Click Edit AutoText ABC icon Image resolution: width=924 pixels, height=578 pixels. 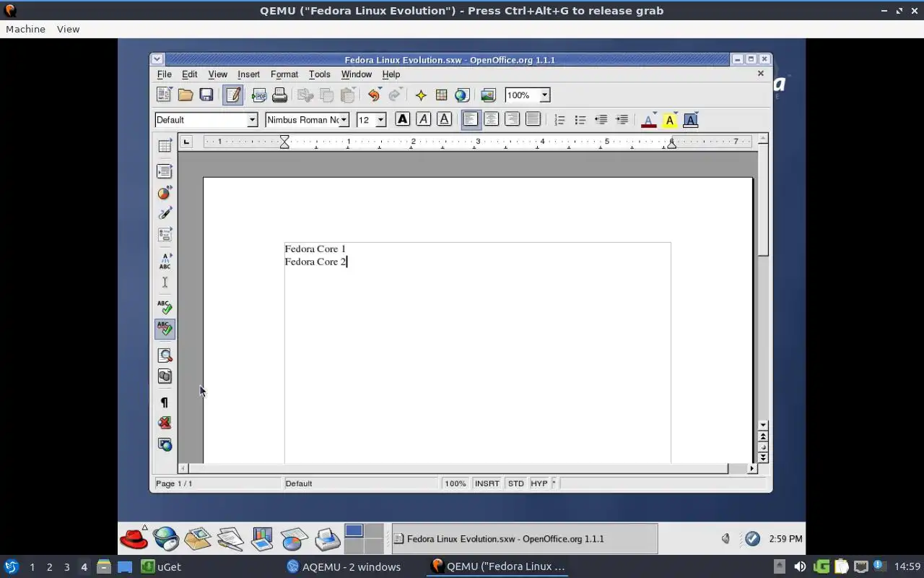click(165, 261)
